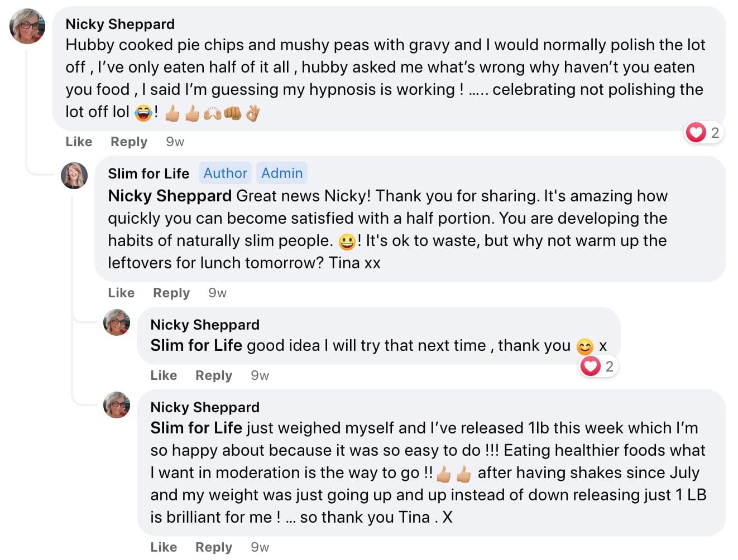This screenshot has width=738, height=560.
Task: Like the 'good idea' reply
Action: [164, 375]
